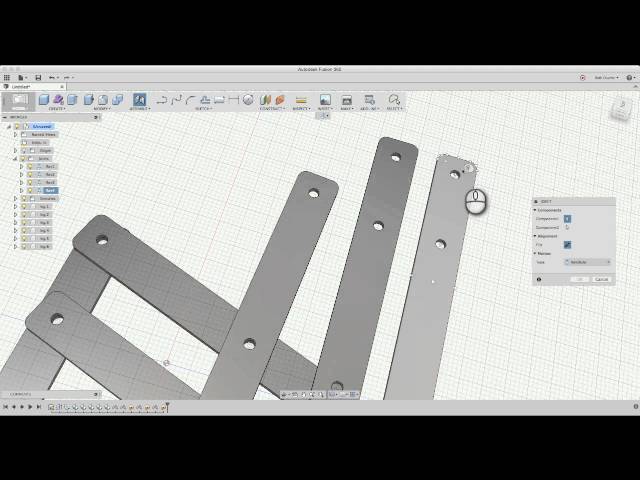Image resolution: width=640 pixels, height=480 pixels.
Task: Click the Model workspace switcher button
Action: [x=19, y=101]
